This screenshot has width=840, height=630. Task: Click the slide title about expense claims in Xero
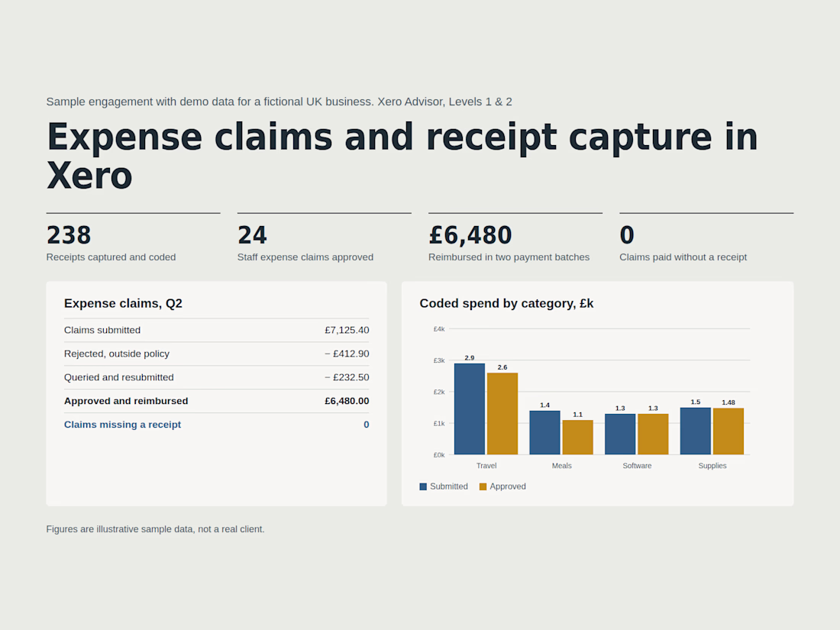point(402,156)
